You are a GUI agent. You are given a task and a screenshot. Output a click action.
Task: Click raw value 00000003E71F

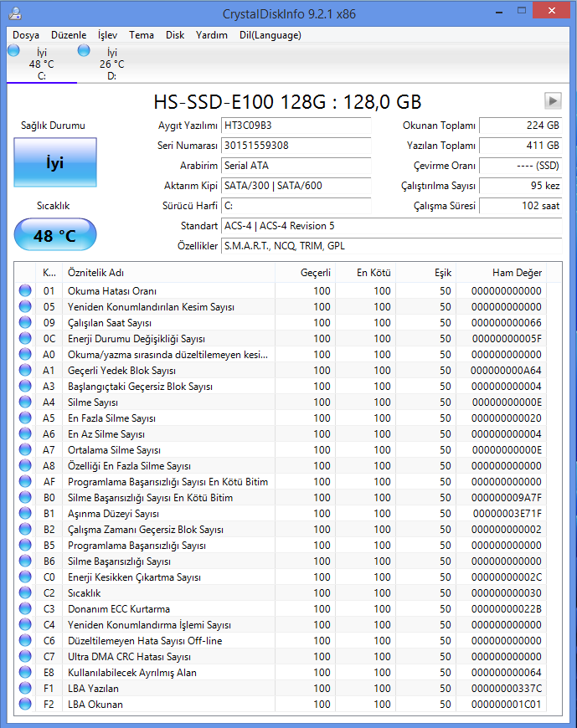point(507,514)
